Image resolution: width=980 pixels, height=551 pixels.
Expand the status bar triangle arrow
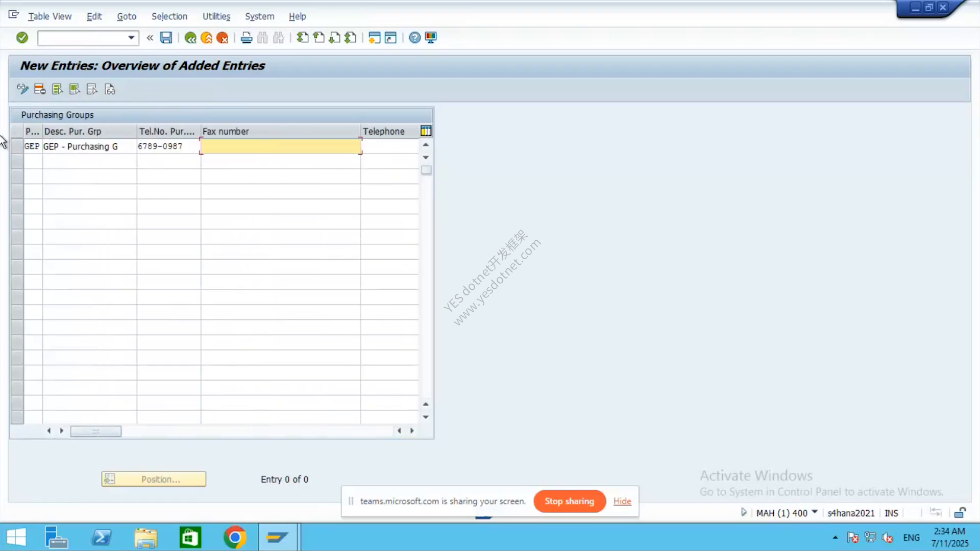pos(744,512)
